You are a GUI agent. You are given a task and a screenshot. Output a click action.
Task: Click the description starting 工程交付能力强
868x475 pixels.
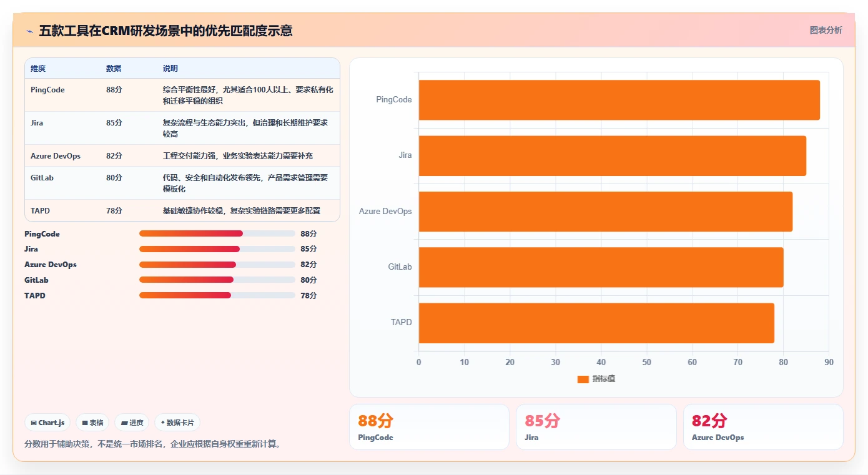pos(238,156)
